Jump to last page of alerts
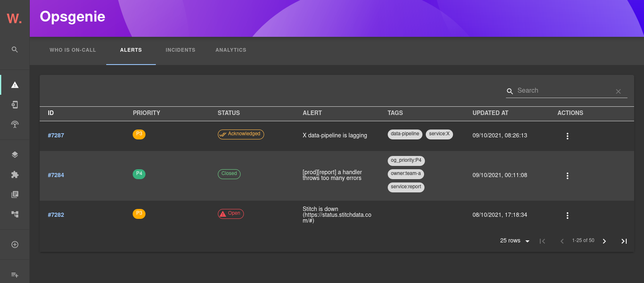 pos(624,241)
